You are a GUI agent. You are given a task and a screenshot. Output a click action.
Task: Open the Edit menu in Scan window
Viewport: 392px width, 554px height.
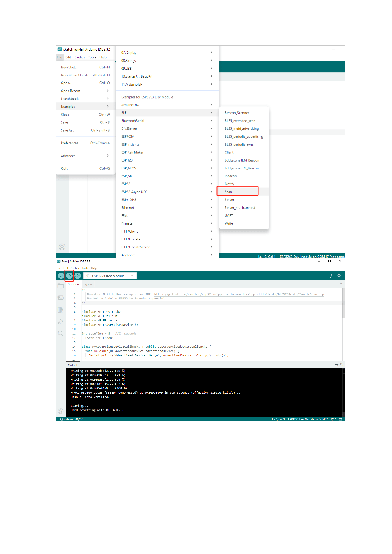pos(66,268)
